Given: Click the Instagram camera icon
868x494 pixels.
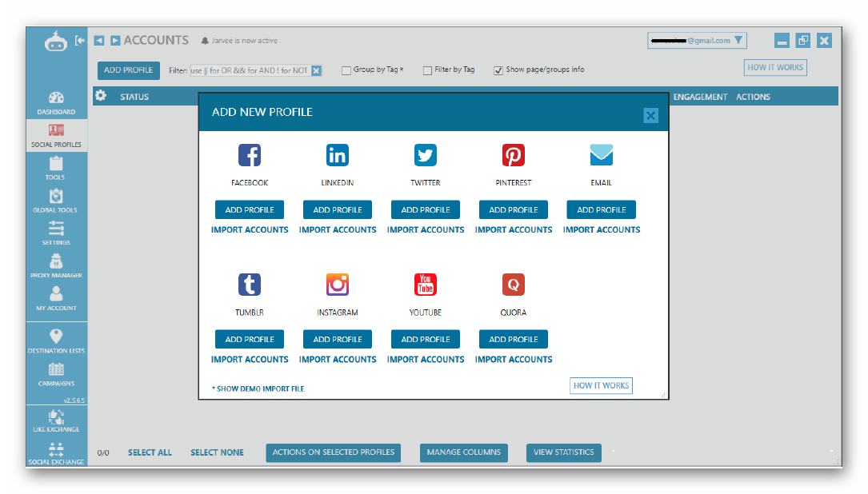Looking at the screenshot, I should pyautogui.click(x=337, y=285).
